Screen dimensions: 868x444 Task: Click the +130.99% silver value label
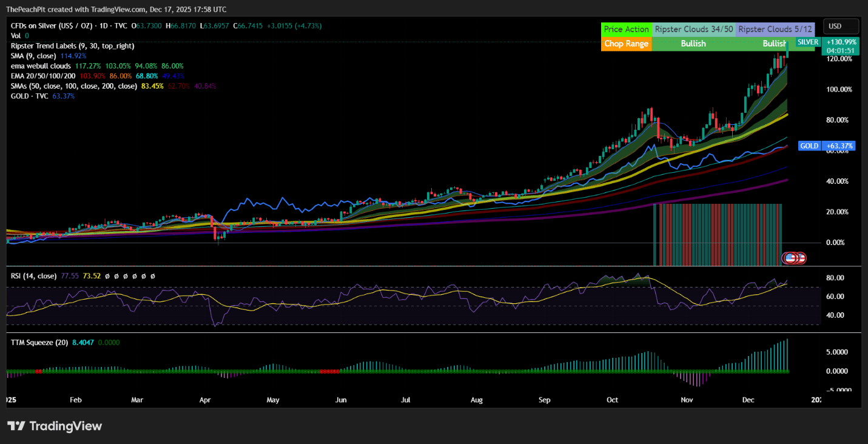click(841, 42)
